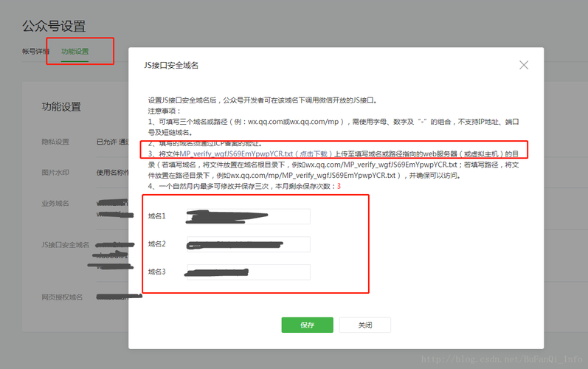Click the 关闭 button
588x369 pixels.
(365, 325)
